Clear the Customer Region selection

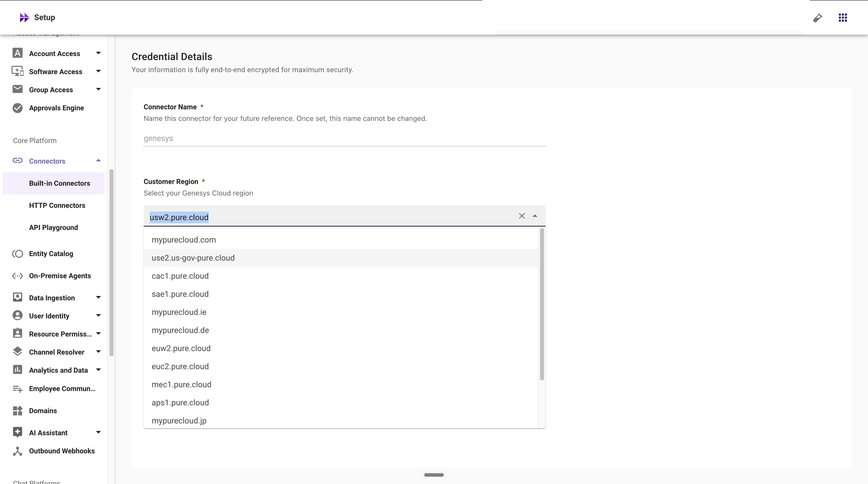[522, 216]
